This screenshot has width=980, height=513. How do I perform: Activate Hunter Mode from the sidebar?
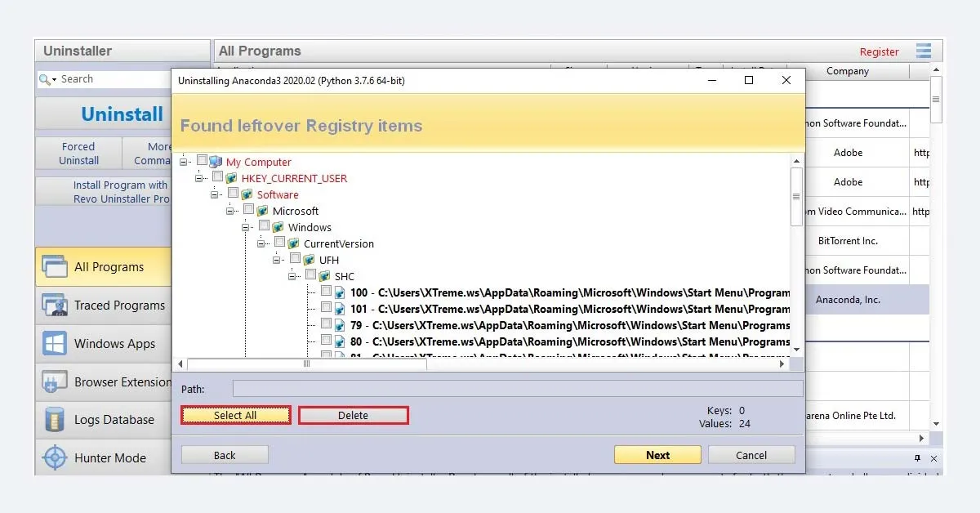click(56, 457)
